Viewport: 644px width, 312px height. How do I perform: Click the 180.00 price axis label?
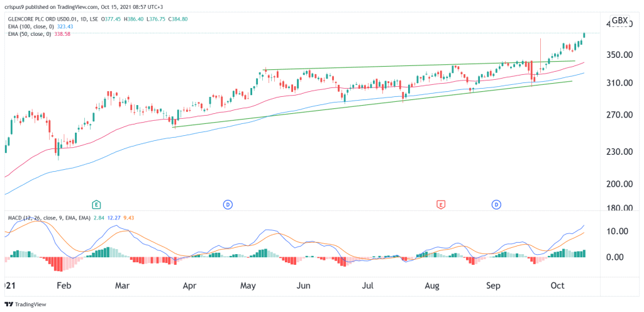(x=621, y=208)
